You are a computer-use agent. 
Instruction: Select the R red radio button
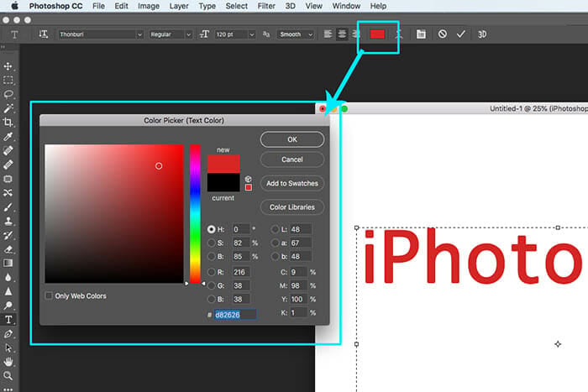point(211,272)
